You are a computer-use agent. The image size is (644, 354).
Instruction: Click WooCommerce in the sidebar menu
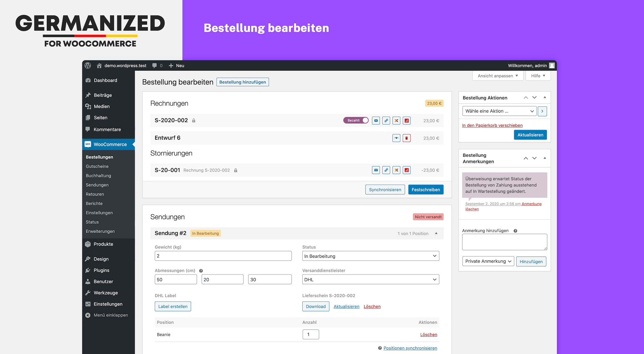(110, 144)
